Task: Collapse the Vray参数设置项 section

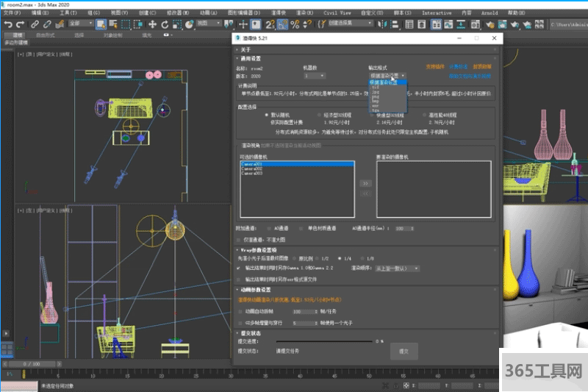Action: coord(236,250)
